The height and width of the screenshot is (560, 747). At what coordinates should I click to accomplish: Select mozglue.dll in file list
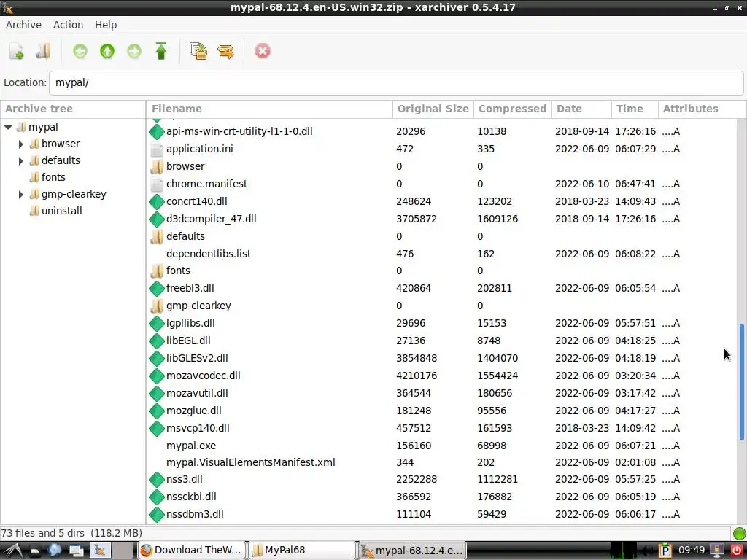(x=193, y=411)
